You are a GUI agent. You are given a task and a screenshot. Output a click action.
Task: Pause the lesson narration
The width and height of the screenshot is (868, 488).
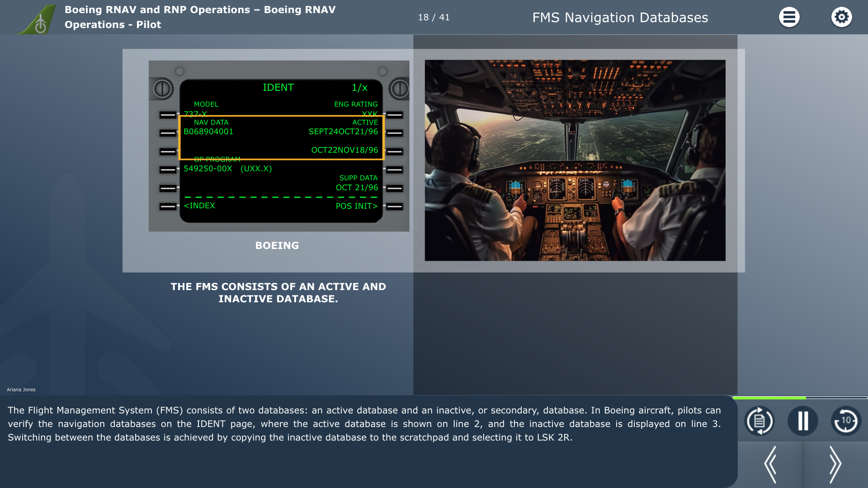pos(803,421)
